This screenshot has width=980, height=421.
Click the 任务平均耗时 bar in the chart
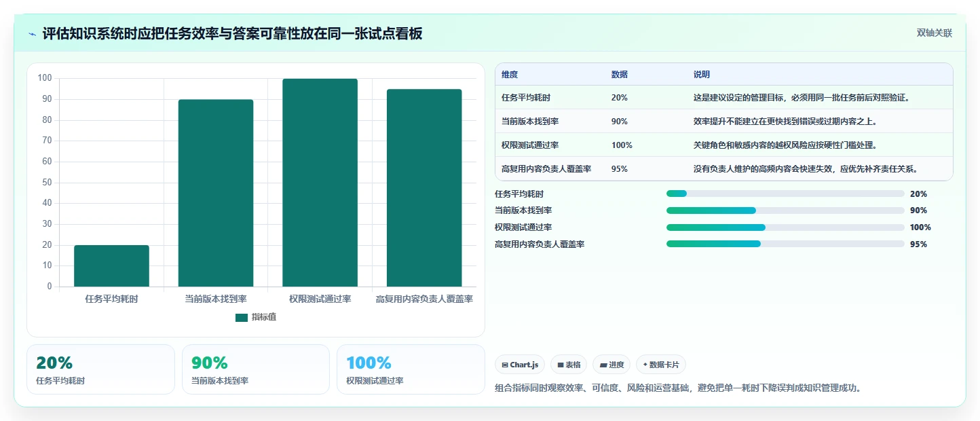111,266
